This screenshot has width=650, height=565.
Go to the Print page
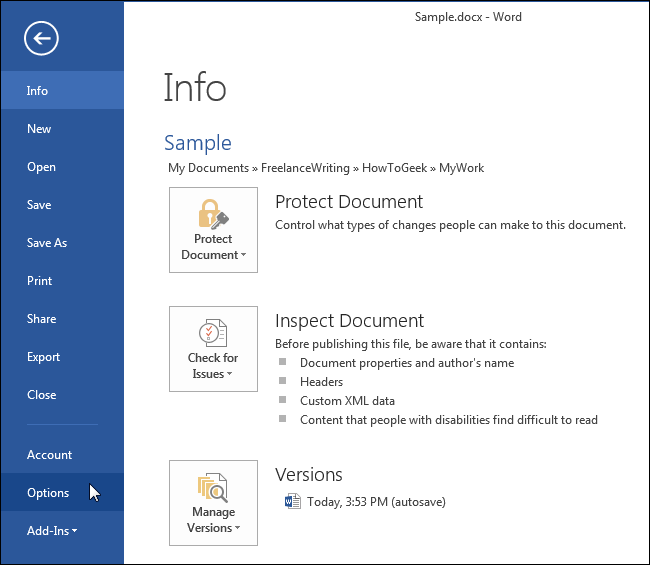[62, 281]
